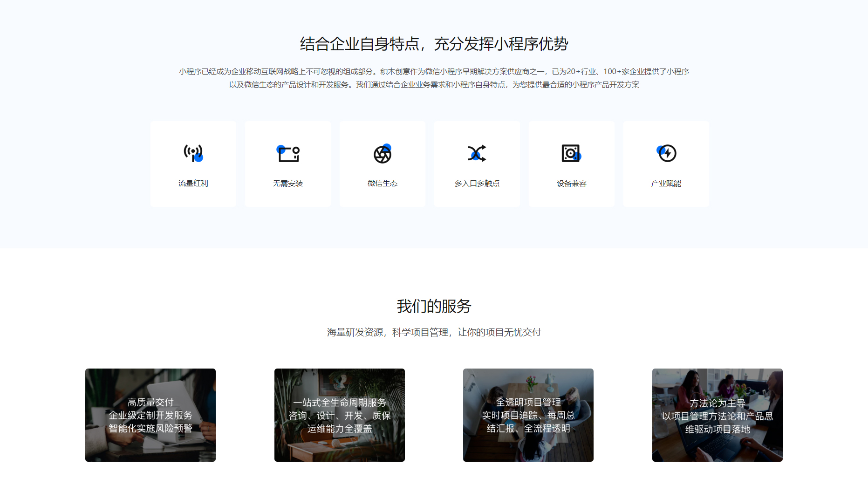Open the 高质量交付 service image card
The height and width of the screenshot is (499, 868).
click(x=150, y=415)
